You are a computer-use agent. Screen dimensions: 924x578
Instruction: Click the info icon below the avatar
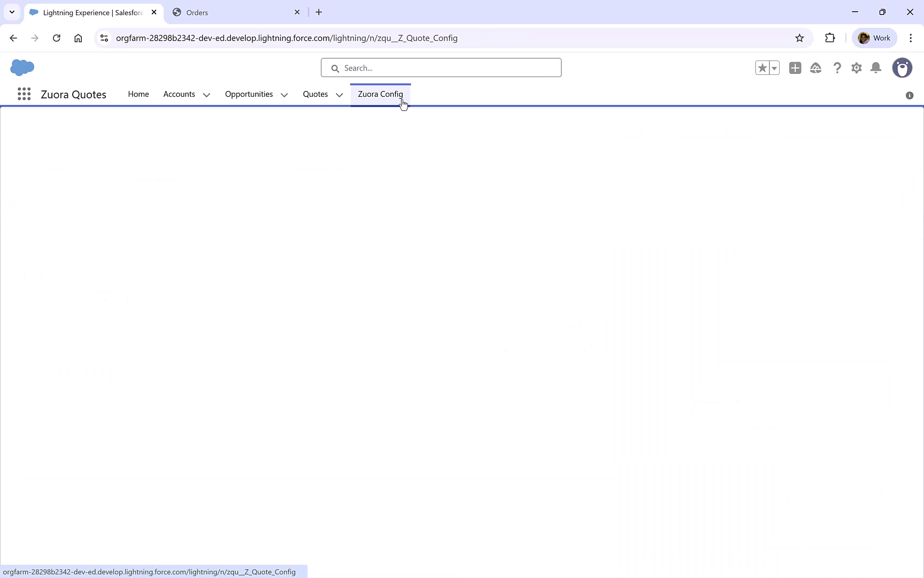pyautogui.click(x=908, y=95)
